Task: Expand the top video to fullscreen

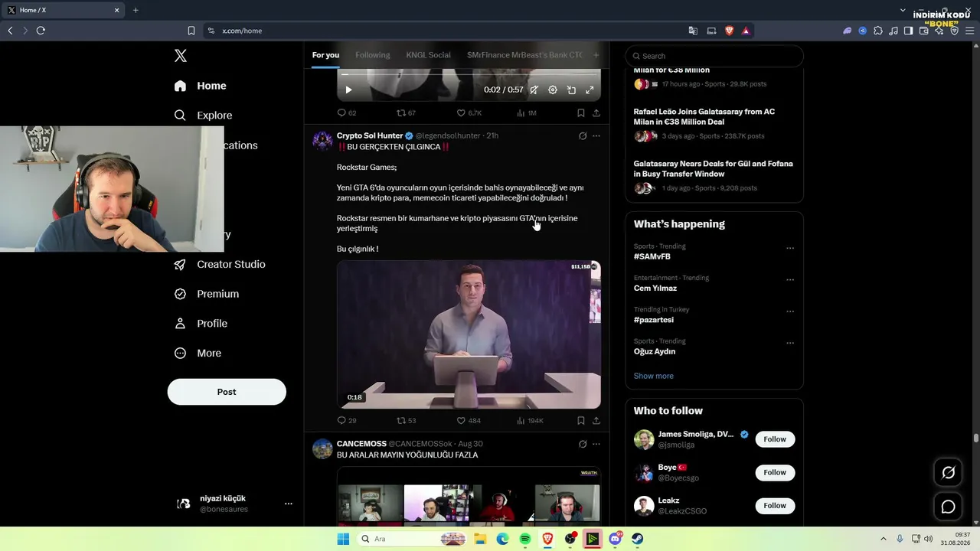Action: (x=590, y=90)
